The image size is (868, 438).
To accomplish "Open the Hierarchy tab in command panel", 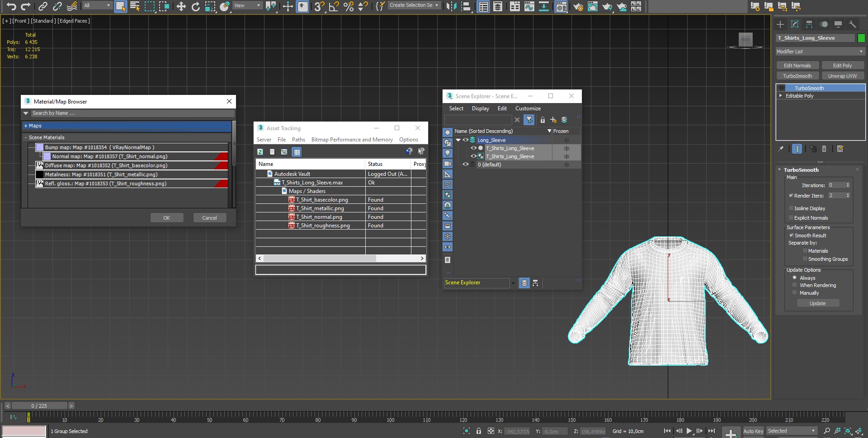I will (x=809, y=24).
